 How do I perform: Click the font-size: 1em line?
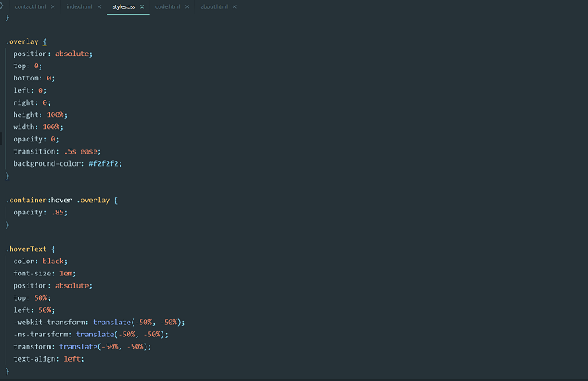click(45, 273)
